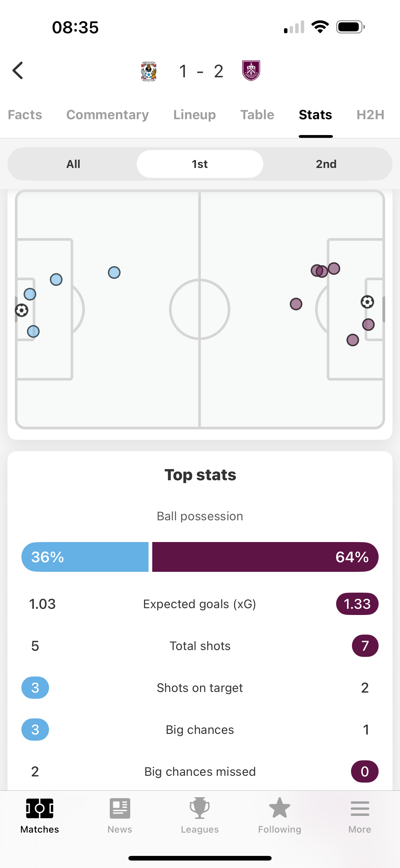The image size is (400, 868).
Task: Tap the Expected goals (xG) row label
Action: point(200,604)
